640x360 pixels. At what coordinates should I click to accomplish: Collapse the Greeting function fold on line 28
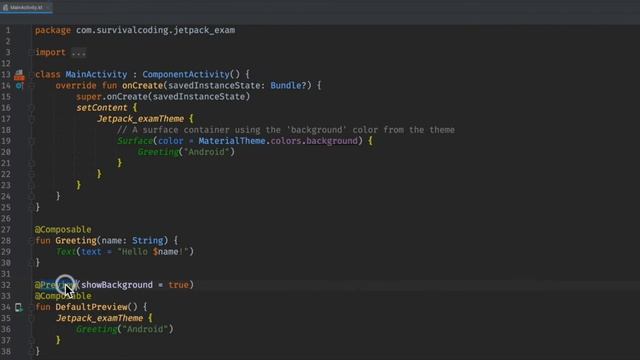coord(31,241)
